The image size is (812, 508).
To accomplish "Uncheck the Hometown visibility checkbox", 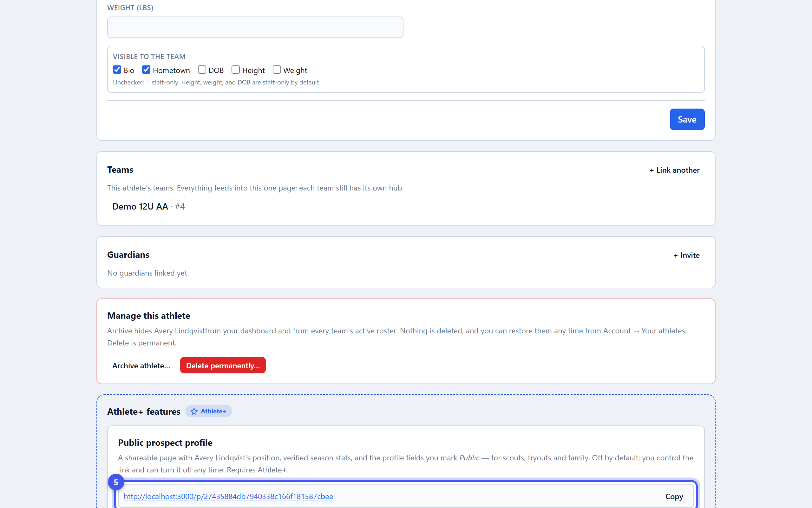I will tap(146, 70).
